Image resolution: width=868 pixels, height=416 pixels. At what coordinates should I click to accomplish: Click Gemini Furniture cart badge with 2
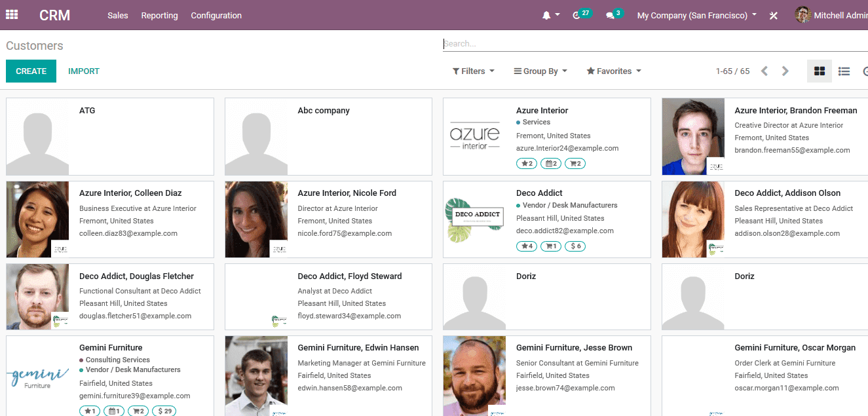[x=138, y=411]
